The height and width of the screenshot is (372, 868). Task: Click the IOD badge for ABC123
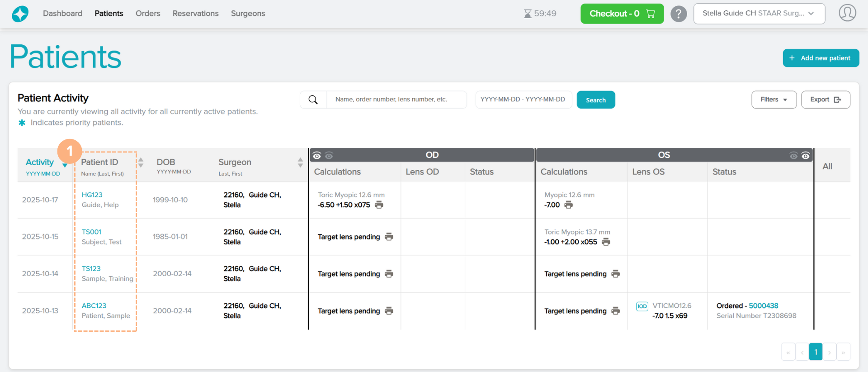642,306
